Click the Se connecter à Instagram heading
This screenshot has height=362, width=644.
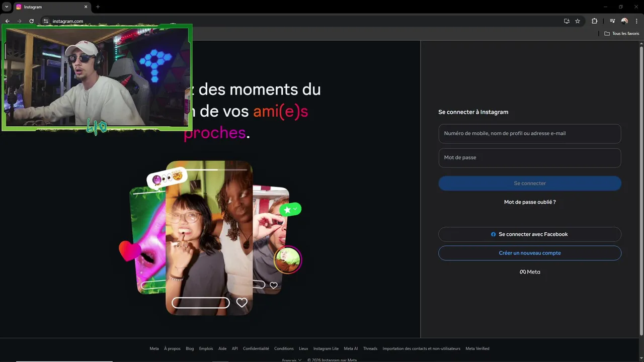click(473, 112)
